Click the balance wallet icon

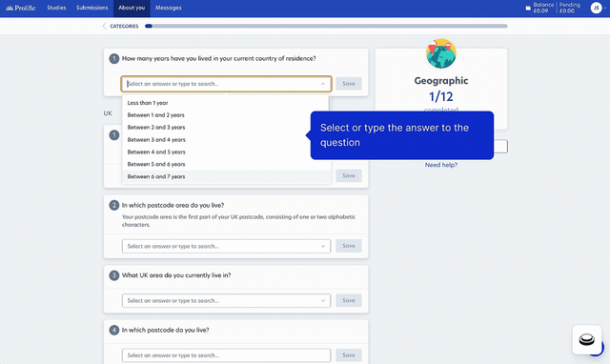528,8
